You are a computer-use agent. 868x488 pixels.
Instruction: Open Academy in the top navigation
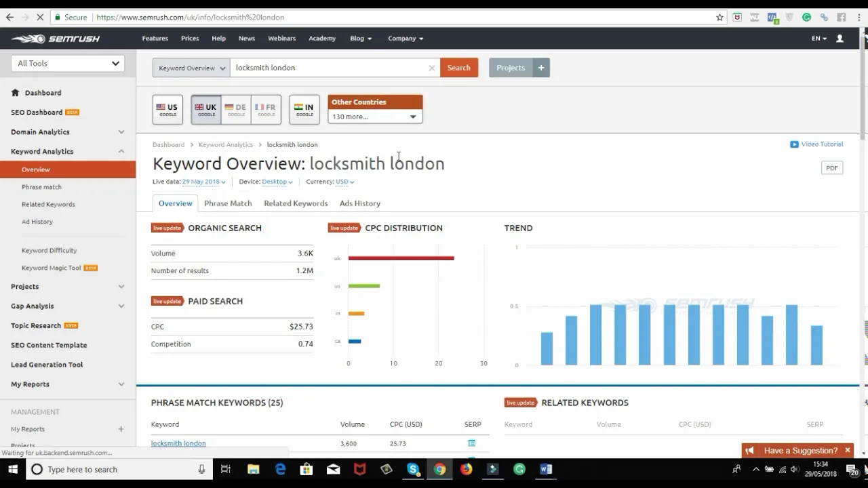coord(322,39)
